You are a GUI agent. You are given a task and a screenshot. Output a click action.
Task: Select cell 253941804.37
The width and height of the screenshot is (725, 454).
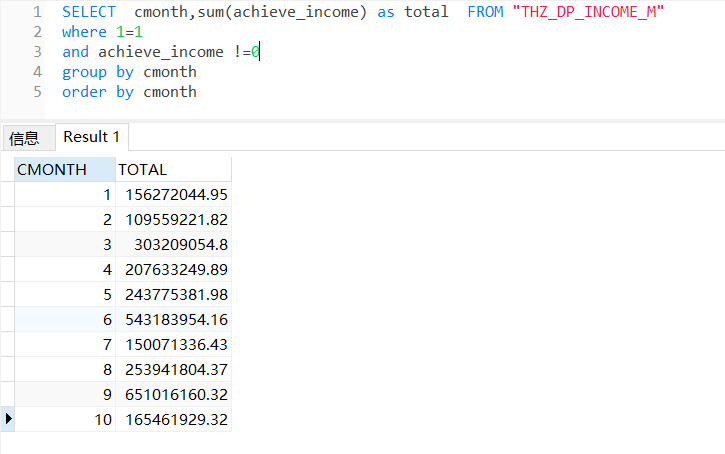point(173,369)
